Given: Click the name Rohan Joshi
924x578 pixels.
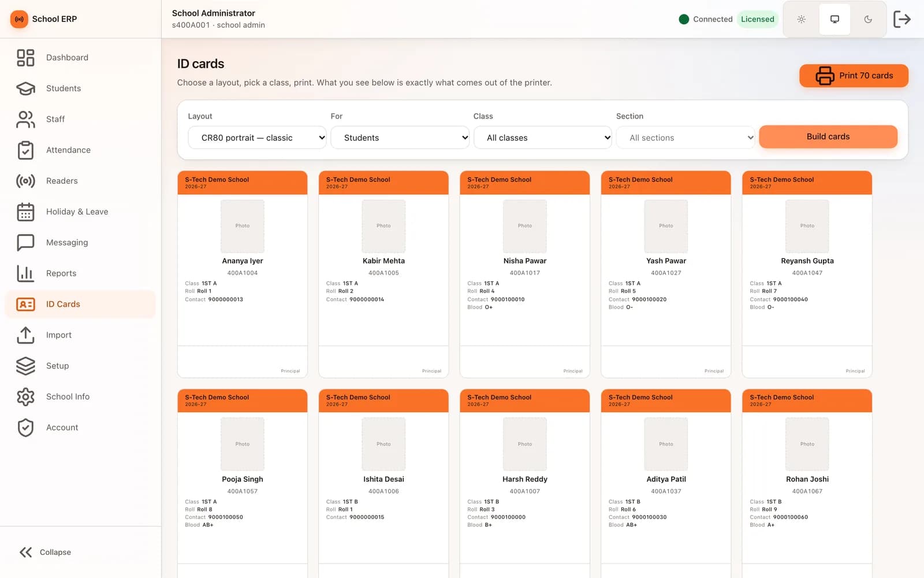Looking at the screenshot, I should click(807, 479).
